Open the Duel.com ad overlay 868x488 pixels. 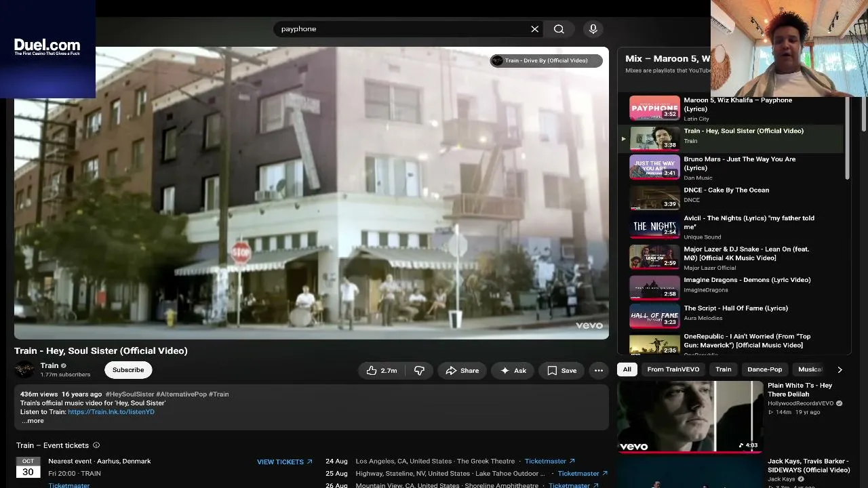pos(47,49)
